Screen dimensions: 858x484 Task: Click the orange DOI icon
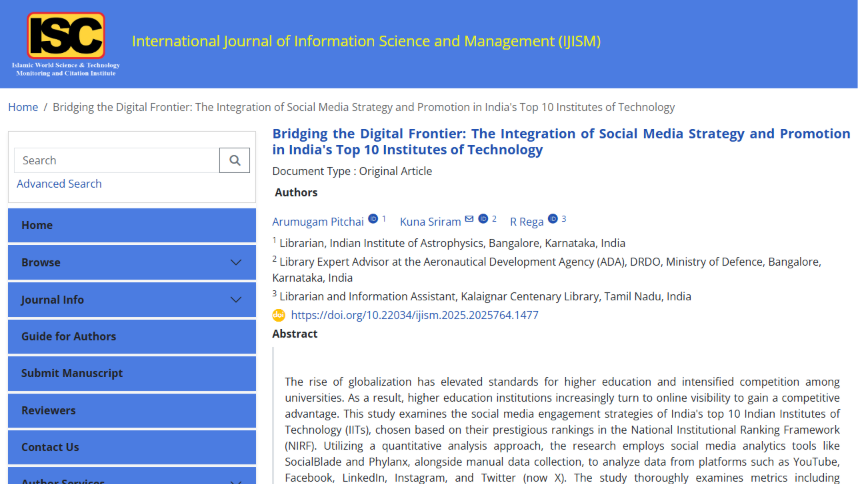coord(279,315)
